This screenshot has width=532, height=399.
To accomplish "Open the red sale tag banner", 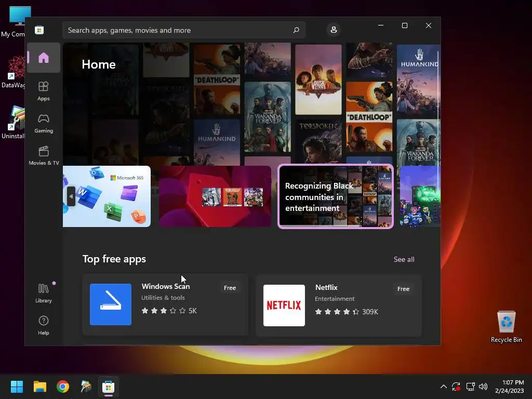I will (x=215, y=196).
